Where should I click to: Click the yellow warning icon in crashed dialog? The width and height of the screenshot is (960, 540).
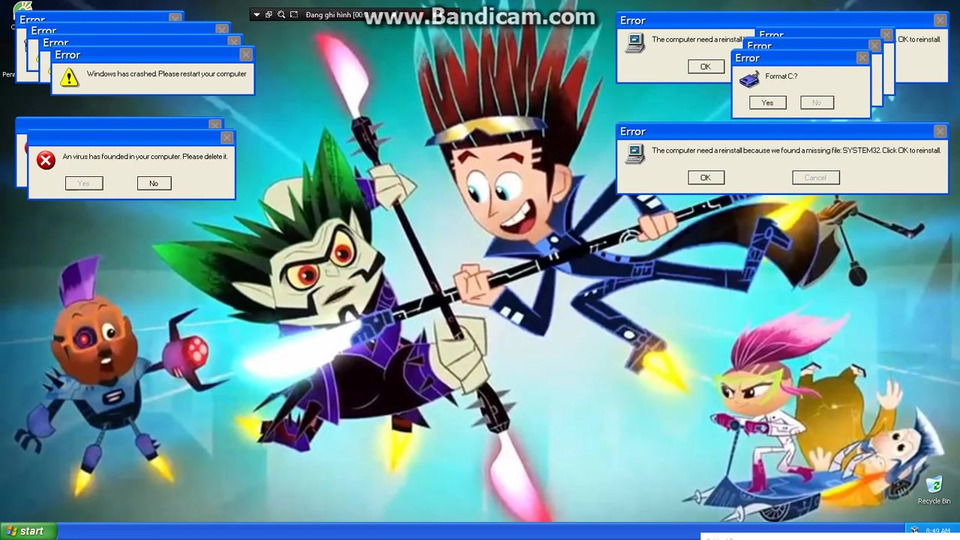tap(69, 77)
